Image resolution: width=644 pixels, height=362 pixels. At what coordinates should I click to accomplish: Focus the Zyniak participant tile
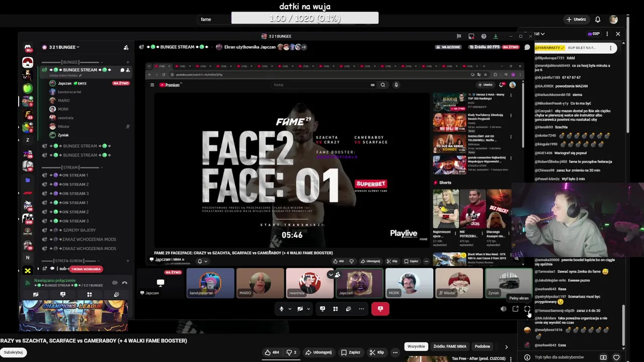509,283
